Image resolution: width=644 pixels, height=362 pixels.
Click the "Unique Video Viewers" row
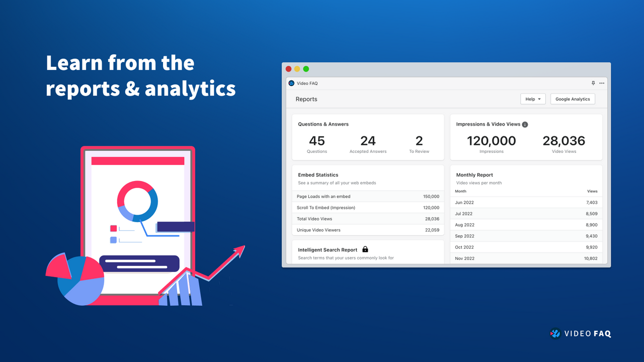[x=368, y=230]
